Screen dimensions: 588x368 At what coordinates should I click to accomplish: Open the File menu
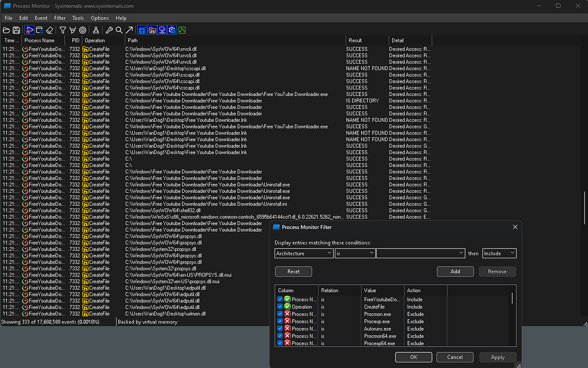click(9, 18)
